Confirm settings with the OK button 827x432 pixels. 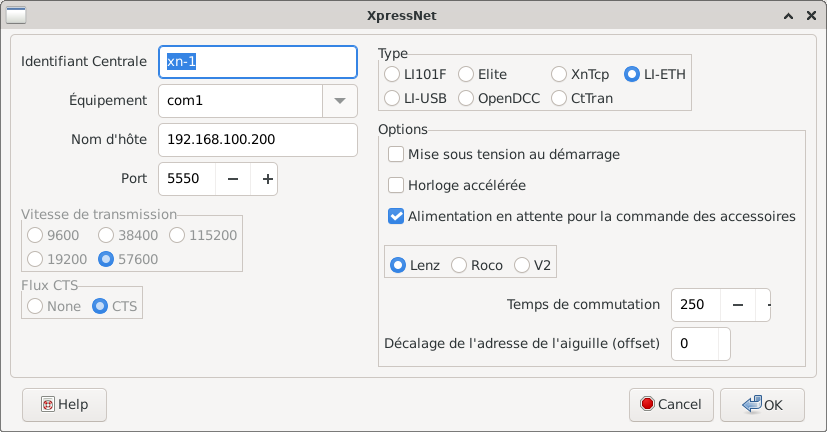point(762,404)
